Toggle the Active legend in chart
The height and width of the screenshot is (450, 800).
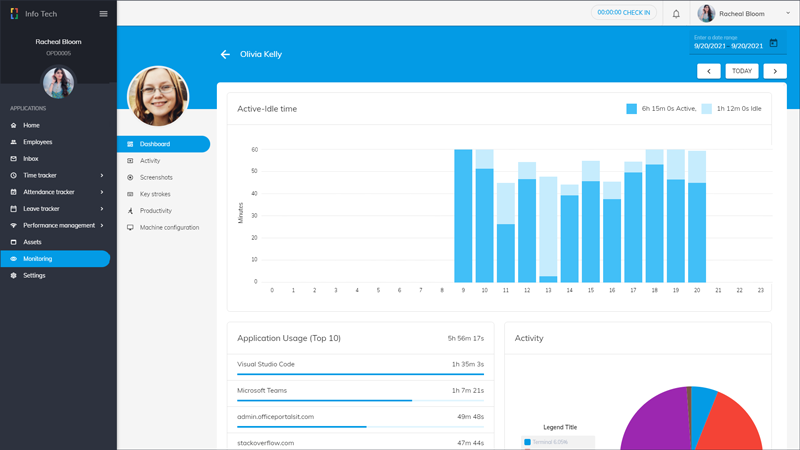pos(632,108)
